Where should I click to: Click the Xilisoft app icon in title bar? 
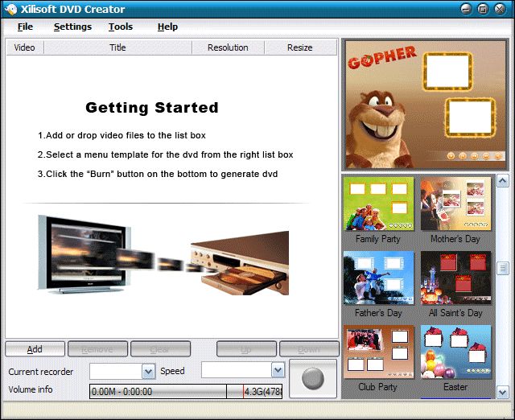click(11, 9)
